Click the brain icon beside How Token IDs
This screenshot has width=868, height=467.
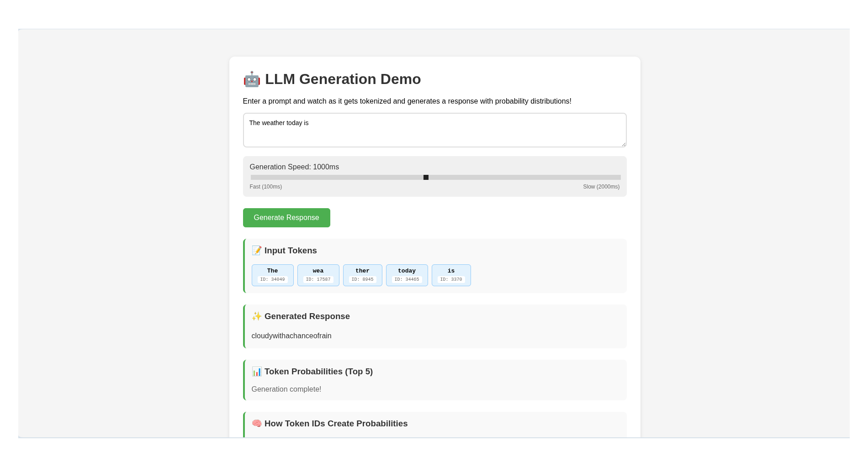[257, 424]
